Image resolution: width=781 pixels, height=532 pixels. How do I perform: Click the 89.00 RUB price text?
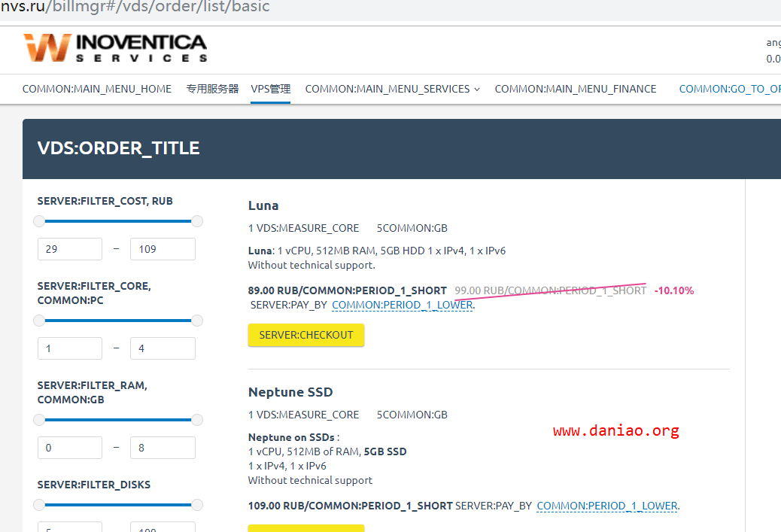pos(347,290)
